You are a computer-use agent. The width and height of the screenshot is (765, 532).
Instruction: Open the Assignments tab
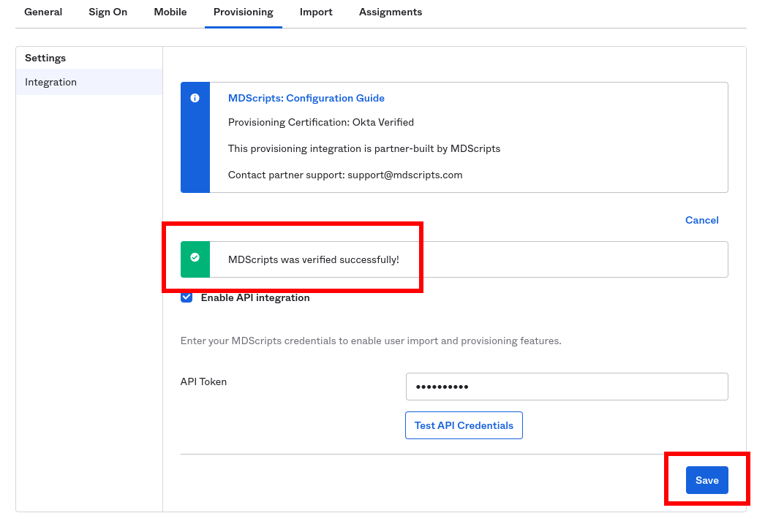[x=391, y=12]
